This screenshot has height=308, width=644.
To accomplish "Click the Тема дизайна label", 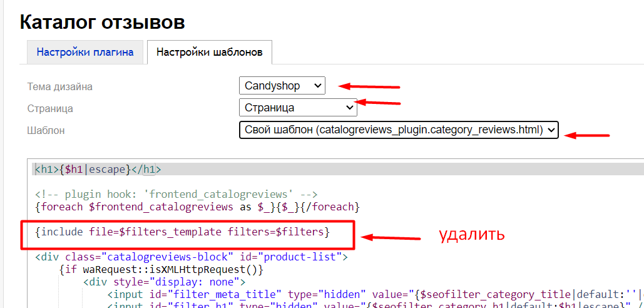I will click(64, 86).
